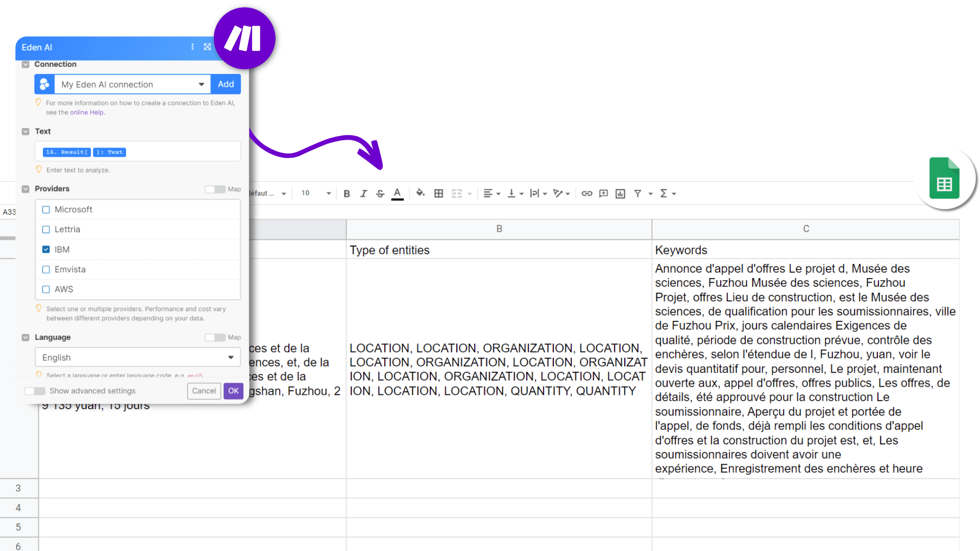
Task: Open the My Eden AI connection dropdown
Action: click(x=202, y=84)
